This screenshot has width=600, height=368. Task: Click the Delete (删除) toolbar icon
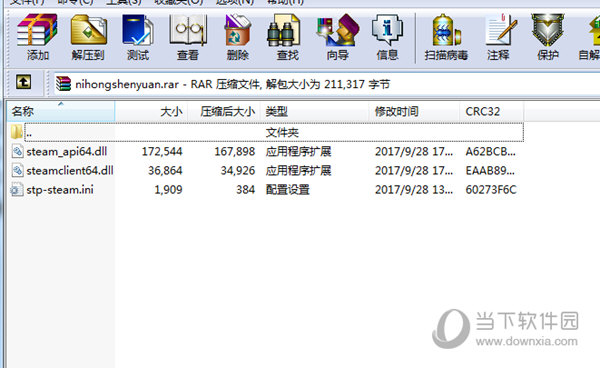237,37
